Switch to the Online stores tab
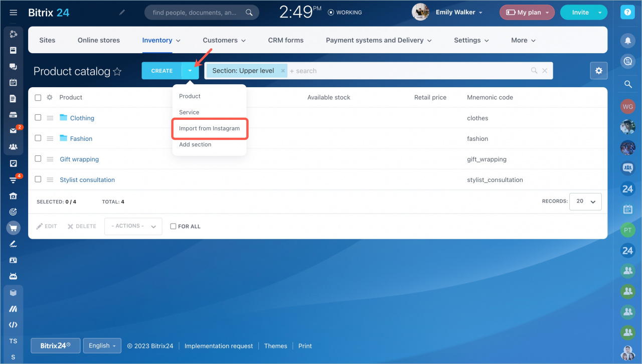 coord(99,40)
